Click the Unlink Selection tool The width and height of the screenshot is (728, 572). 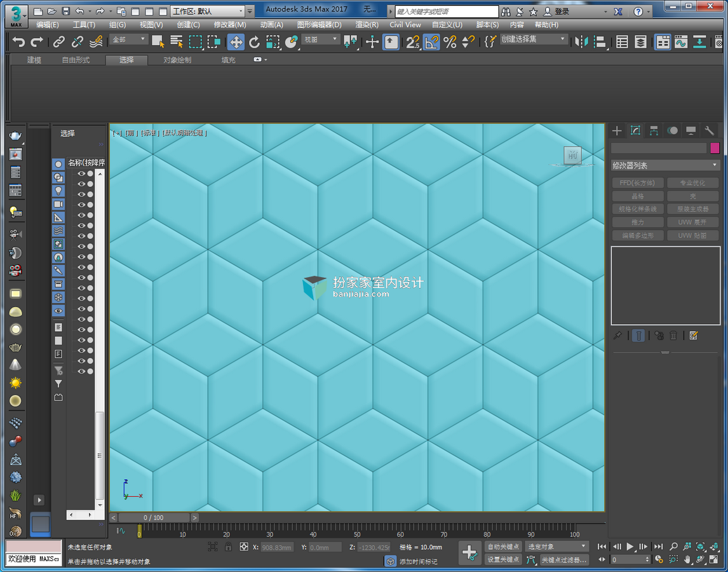click(x=77, y=43)
